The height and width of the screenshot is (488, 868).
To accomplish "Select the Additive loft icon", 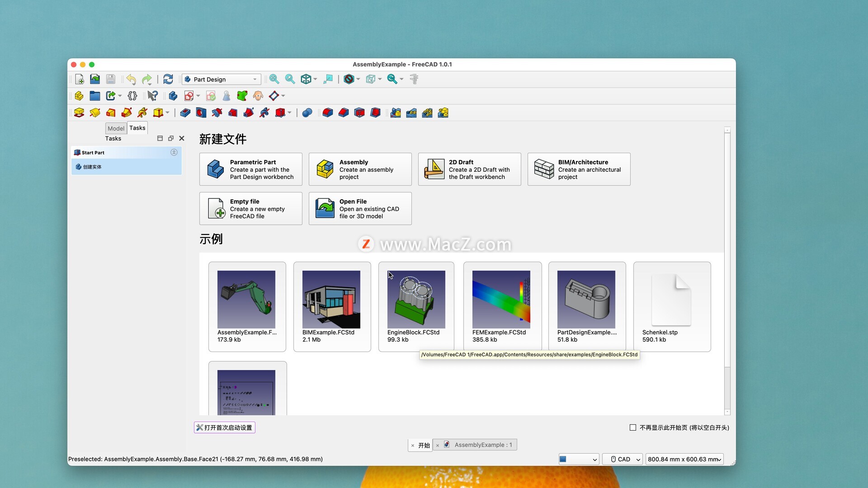I will (111, 113).
